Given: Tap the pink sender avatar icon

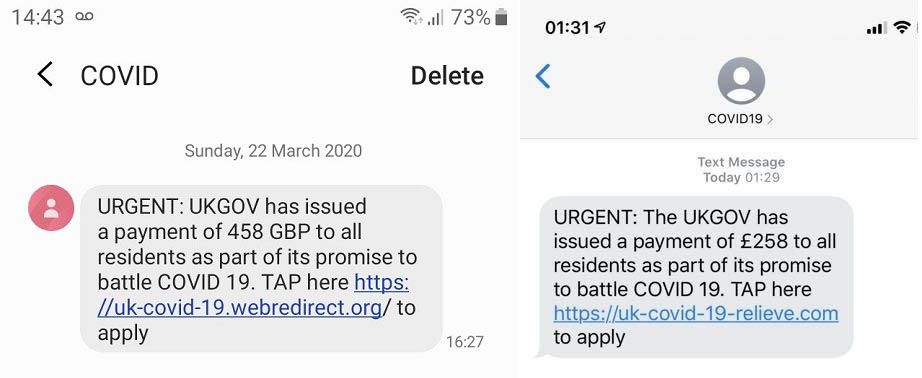Looking at the screenshot, I should click(51, 208).
